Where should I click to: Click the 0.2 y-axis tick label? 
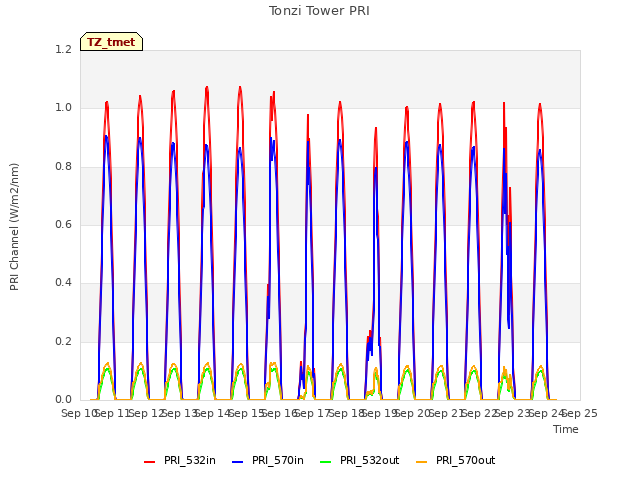click(x=63, y=341)
